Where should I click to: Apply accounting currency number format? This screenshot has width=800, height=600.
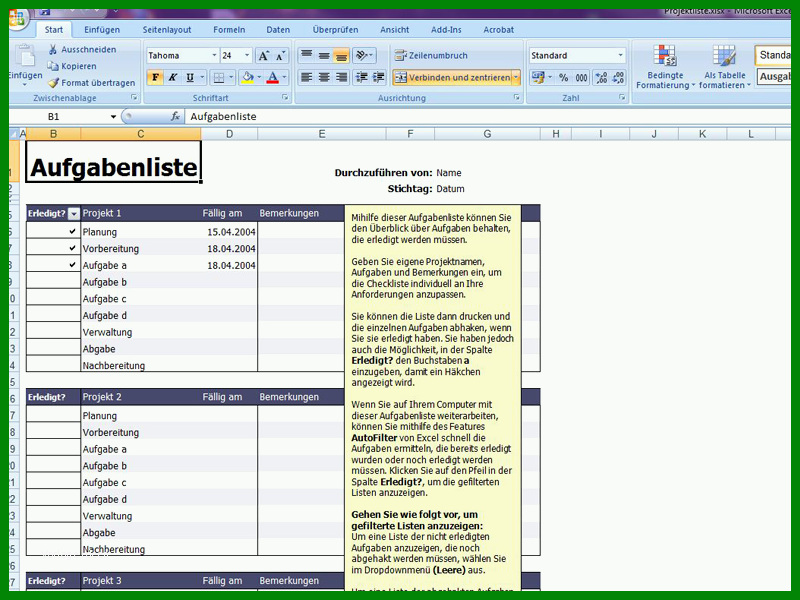click(x=538, y=78)
